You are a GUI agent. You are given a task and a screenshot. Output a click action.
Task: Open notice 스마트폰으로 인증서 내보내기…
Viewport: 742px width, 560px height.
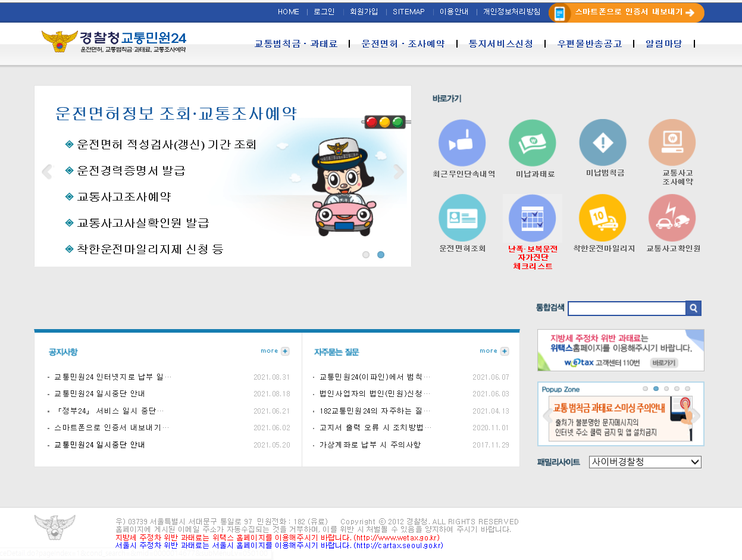coord(111,427)
